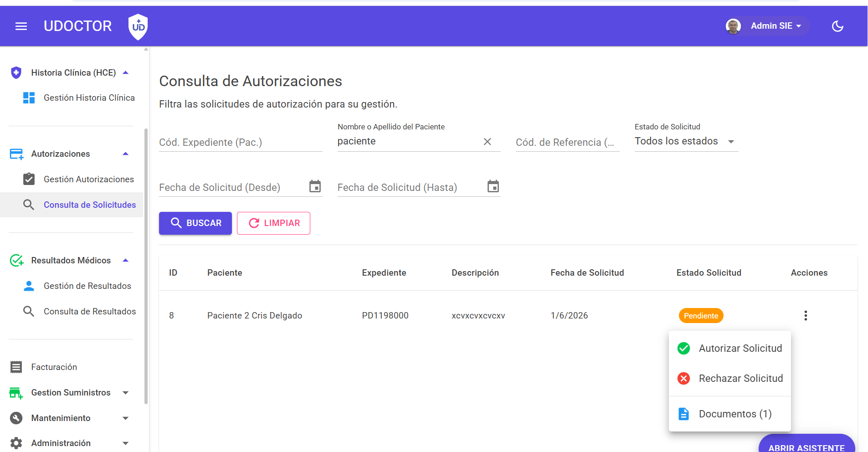Click the ID column header
Screen dimensions: 868x452
click(173, 272)
